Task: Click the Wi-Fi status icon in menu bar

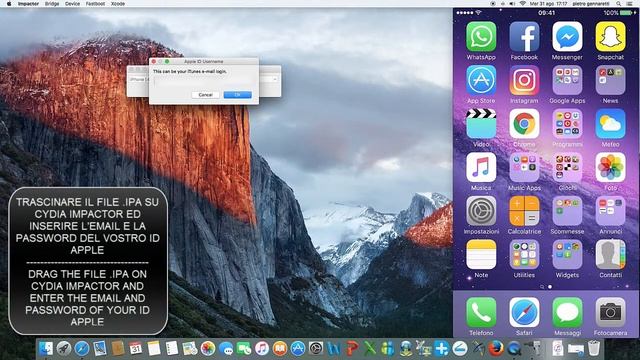Action: (522, 4)
